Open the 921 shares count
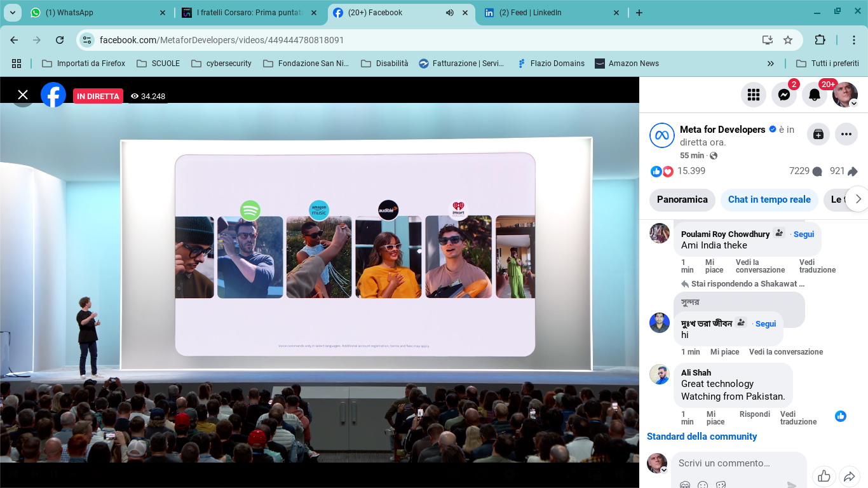The width and height of the screenshot is (868, 488). click(844, 171)
